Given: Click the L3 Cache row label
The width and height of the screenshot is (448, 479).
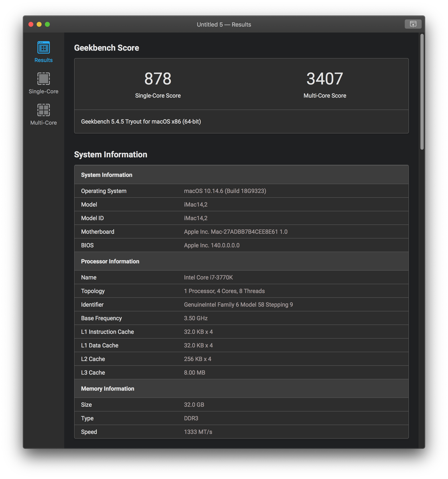Looking at the screenshot, I should [93, 372].
